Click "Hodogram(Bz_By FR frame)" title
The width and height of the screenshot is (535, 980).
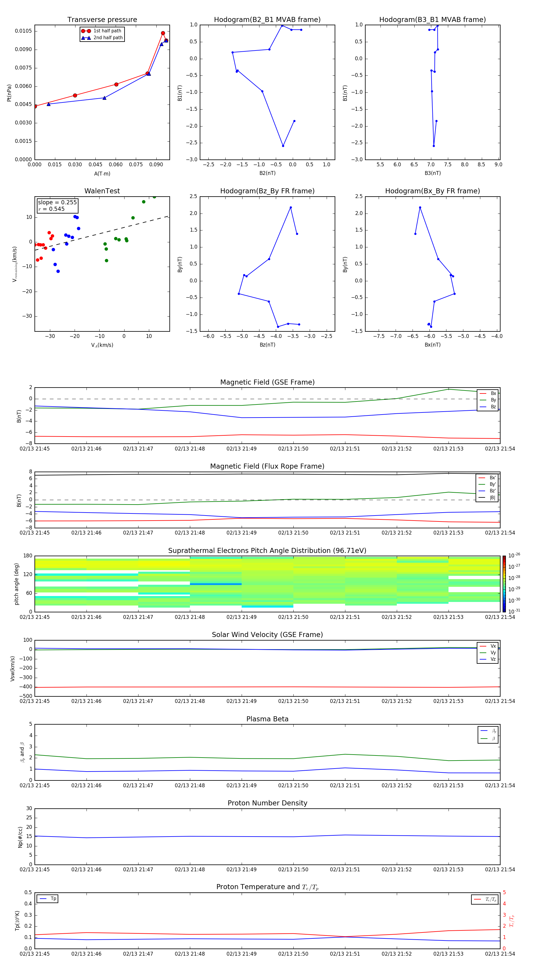pyautogui.click(x=267, y=191)
